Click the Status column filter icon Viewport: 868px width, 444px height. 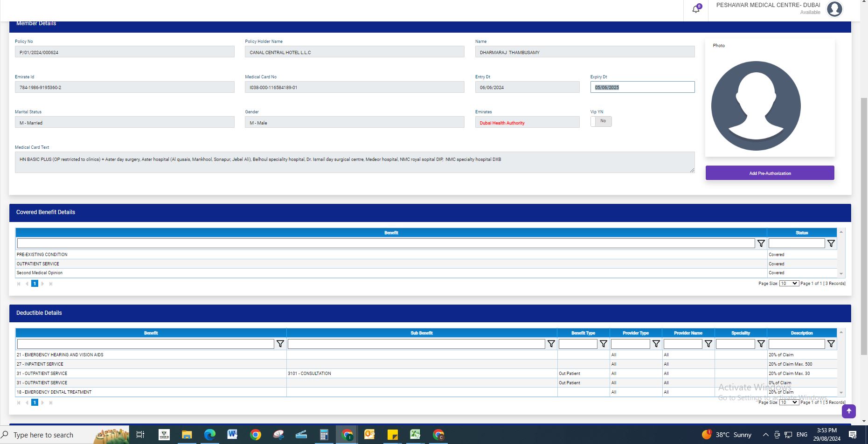click(x=831, y=243)
